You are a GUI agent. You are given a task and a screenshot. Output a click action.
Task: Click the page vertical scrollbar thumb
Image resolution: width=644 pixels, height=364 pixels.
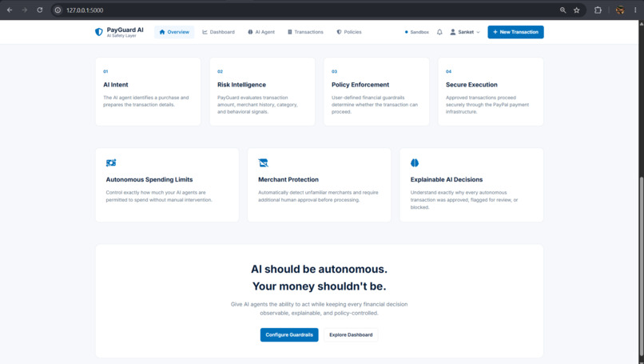pos(641,267)
